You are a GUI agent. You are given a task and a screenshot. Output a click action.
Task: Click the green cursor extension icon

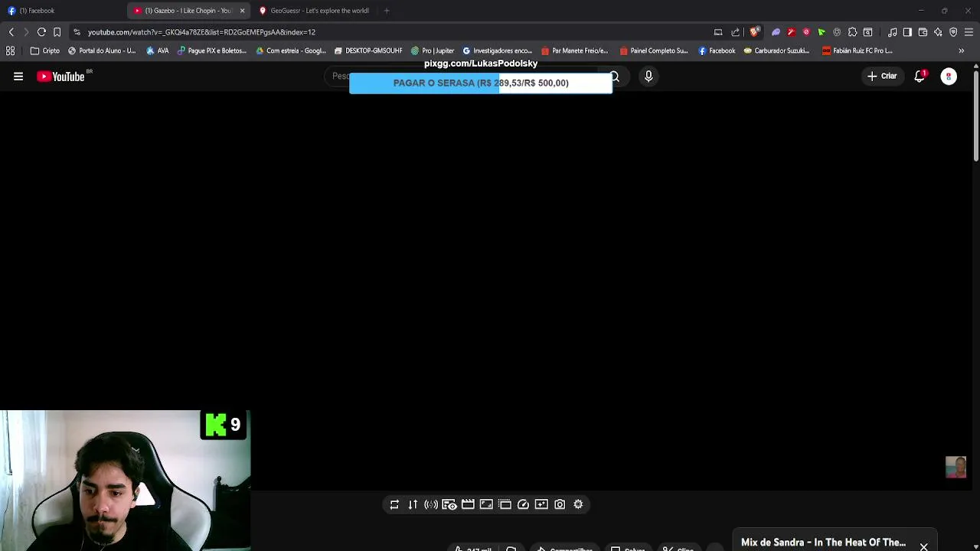[822, 32]
